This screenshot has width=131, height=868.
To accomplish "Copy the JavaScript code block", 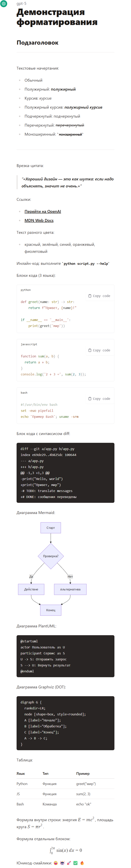I will (x=99, y=350).
